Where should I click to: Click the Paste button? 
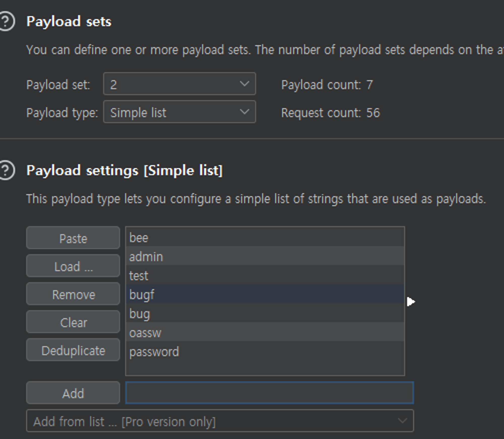pos(73,238)
